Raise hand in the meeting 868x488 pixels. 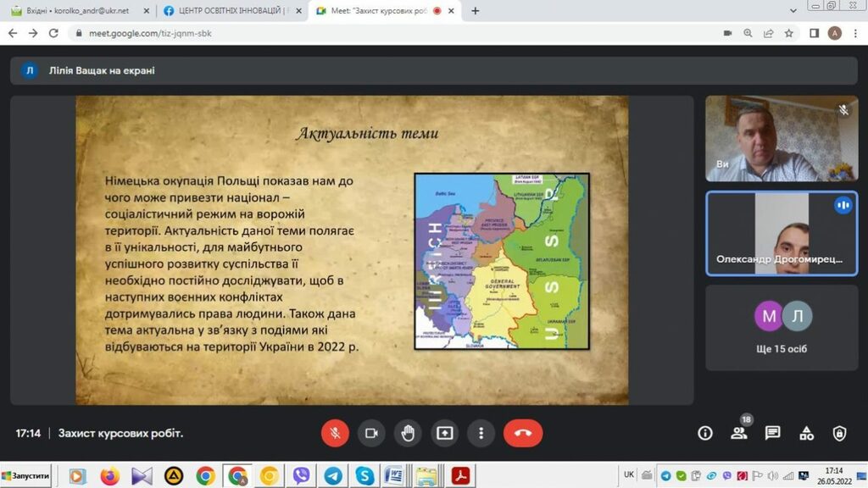408,433
